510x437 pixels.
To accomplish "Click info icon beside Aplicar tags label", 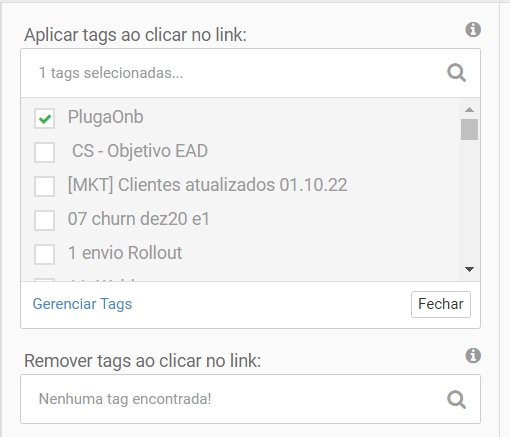I will click(473, 30).
